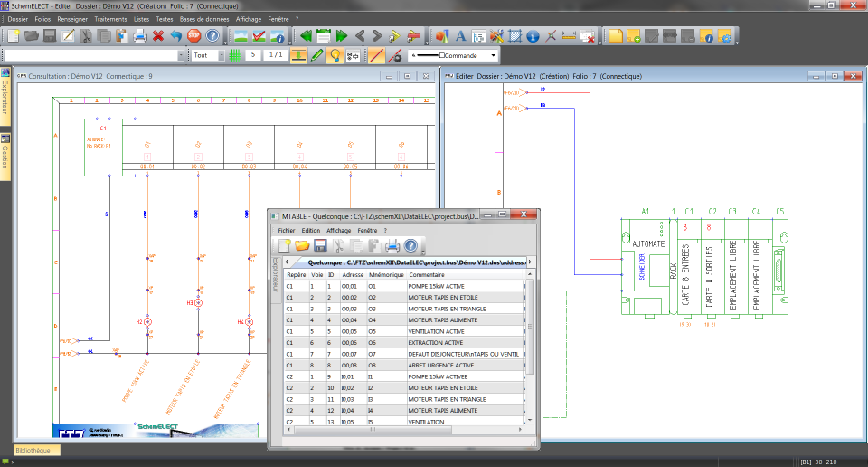Image resolution: width=868 pixels, height=467 pixels.
Task: Click the save floppy icon in MTABLE window
Action: [x=320, y=245]
